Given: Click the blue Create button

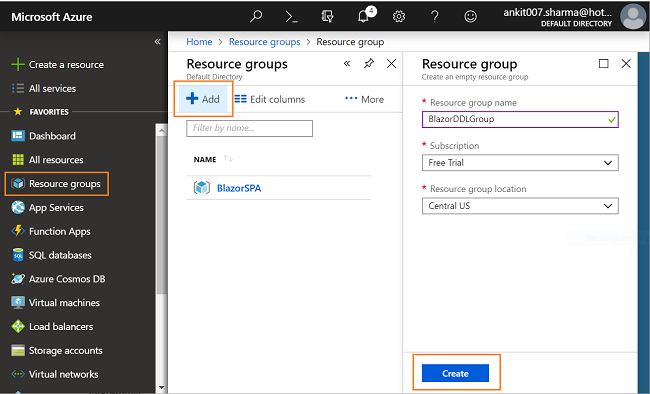Looking at the screenshot, I should coord(455,373).
